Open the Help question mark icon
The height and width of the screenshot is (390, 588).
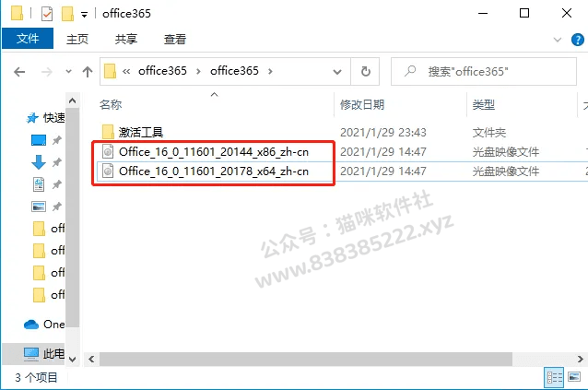(x=578, y=40)
